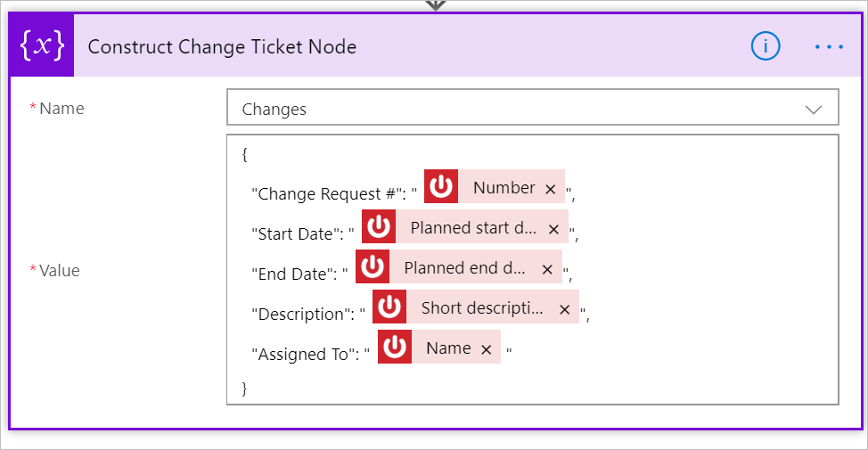The image size is (868, 450).
Task: Open the three-dot more options menu
Action: click(829, 47)
